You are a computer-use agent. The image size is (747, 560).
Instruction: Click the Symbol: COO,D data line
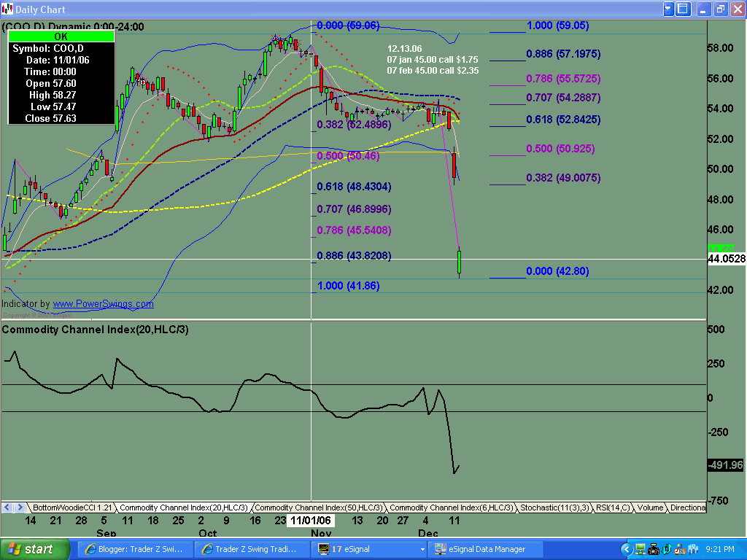point(48,49)
